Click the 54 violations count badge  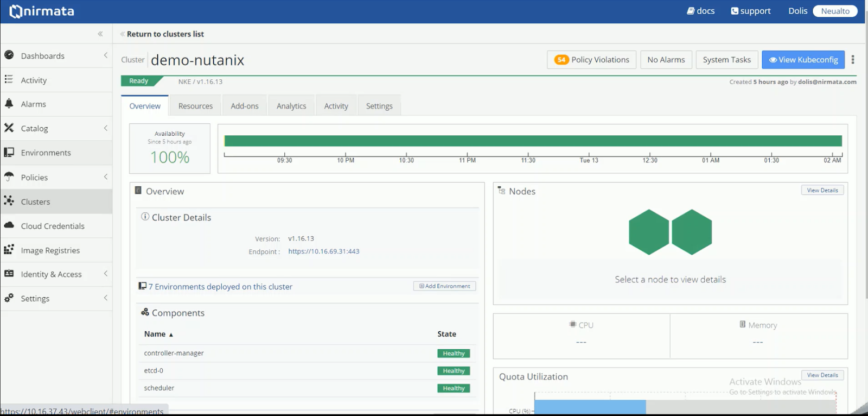click(561, 60)
